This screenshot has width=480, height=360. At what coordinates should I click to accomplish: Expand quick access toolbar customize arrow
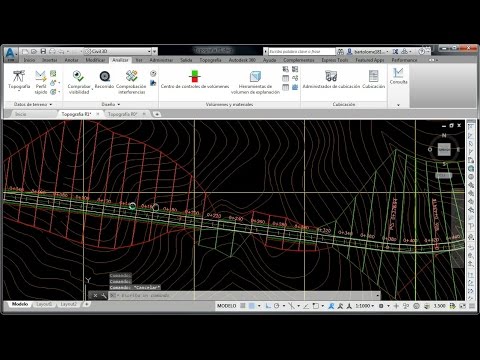155,51
